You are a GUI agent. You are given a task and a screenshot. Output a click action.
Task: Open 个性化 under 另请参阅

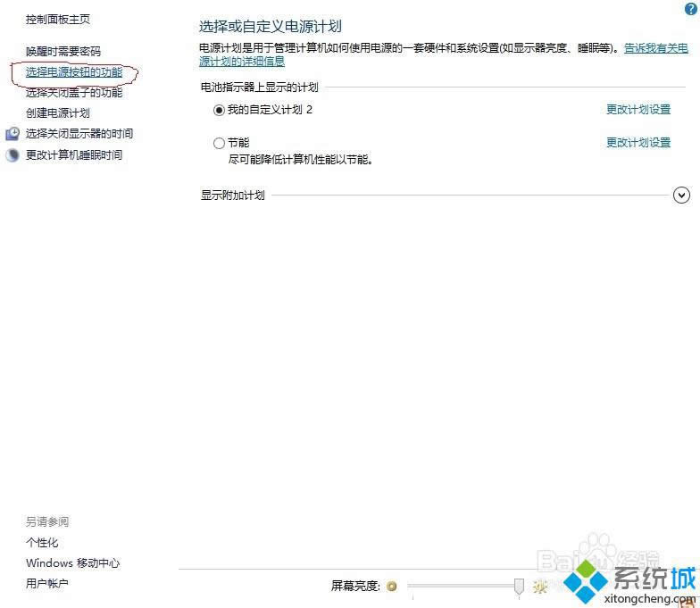pos(42,543)
